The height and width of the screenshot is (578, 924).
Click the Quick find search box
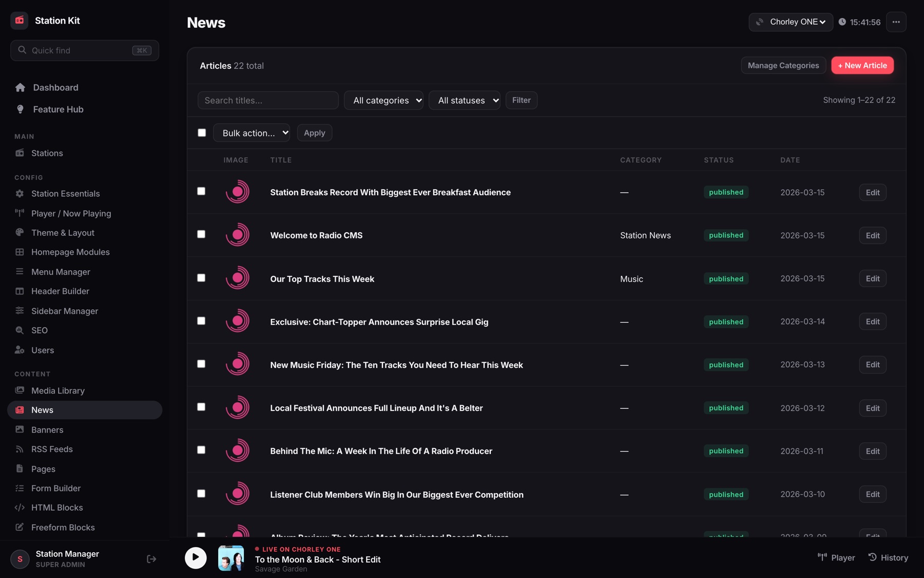coord(85,50)
